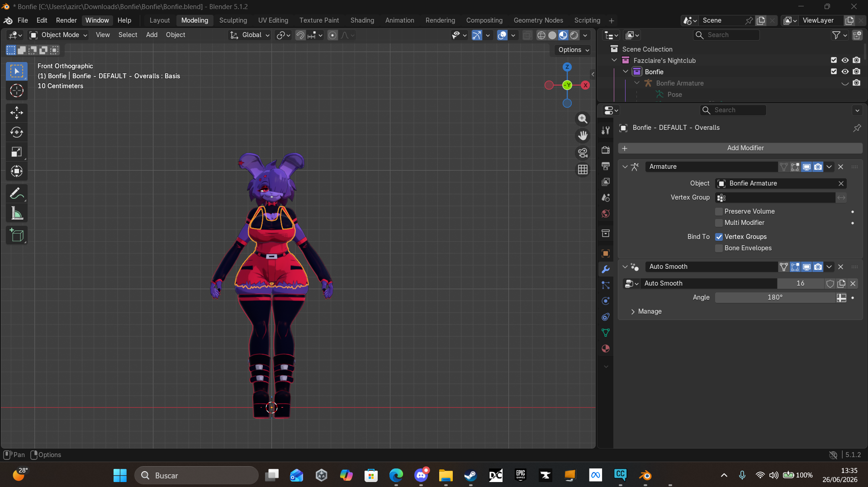
Task: Enable Bone Envelopes checkbox
Action: pos(719,248)
